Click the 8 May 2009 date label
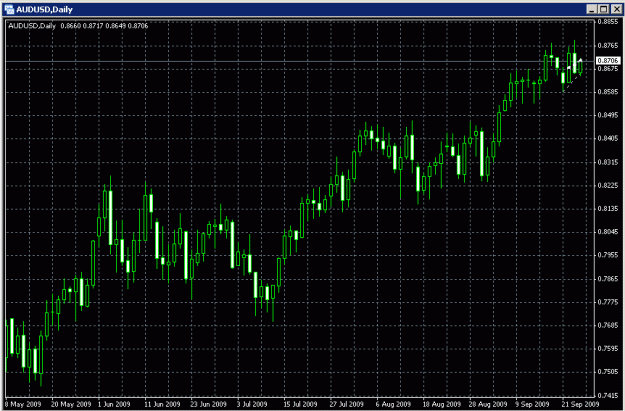This screenshot has height=411, width=625. tap(23, 404)
